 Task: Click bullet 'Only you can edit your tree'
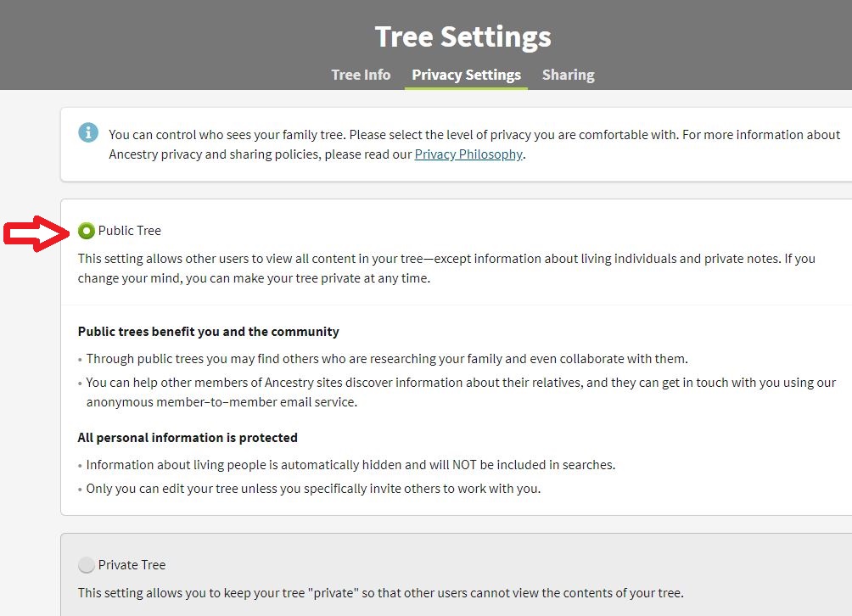(x=313, y=489)
